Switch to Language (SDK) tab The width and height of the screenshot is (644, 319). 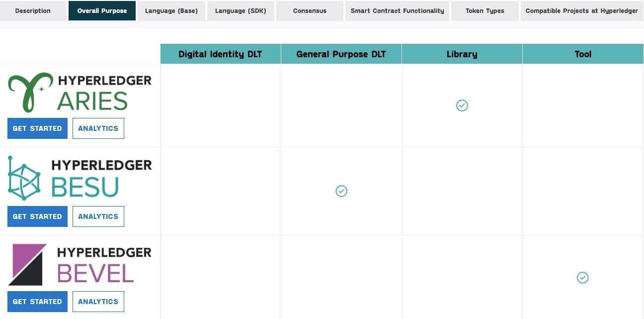click(241, 10)
